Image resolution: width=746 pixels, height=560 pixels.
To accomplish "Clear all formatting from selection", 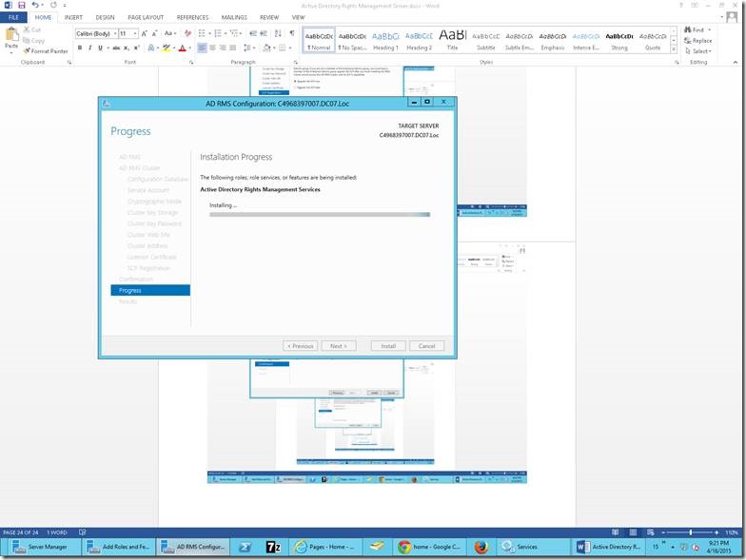I will [x=188, y=34].
